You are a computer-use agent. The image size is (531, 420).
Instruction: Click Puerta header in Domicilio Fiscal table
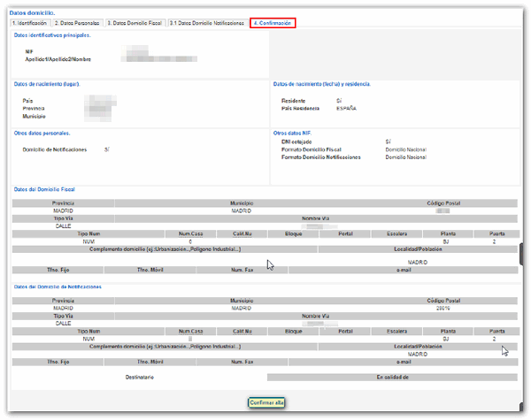coord(496,233)
